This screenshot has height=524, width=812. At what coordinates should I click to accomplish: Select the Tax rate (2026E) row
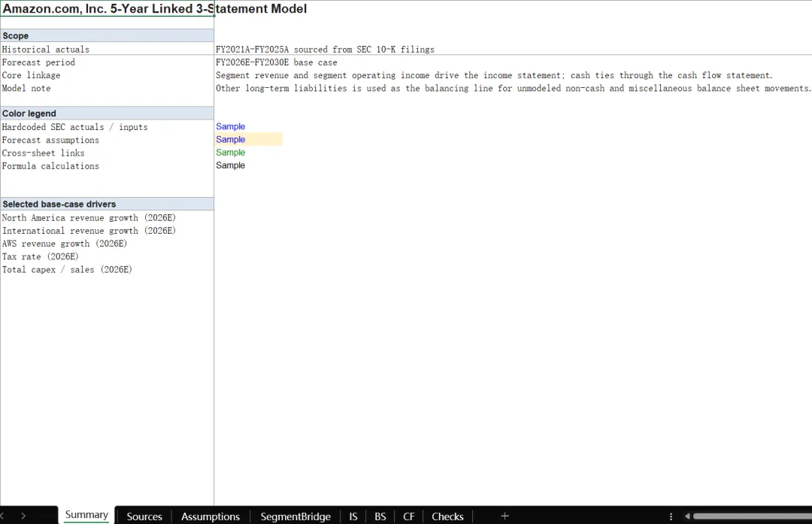(x=108, y=256)
